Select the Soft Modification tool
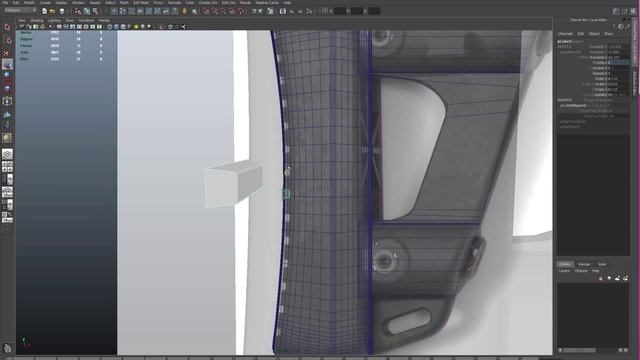This screenshot has height=360, width=640. coord(7,114)
